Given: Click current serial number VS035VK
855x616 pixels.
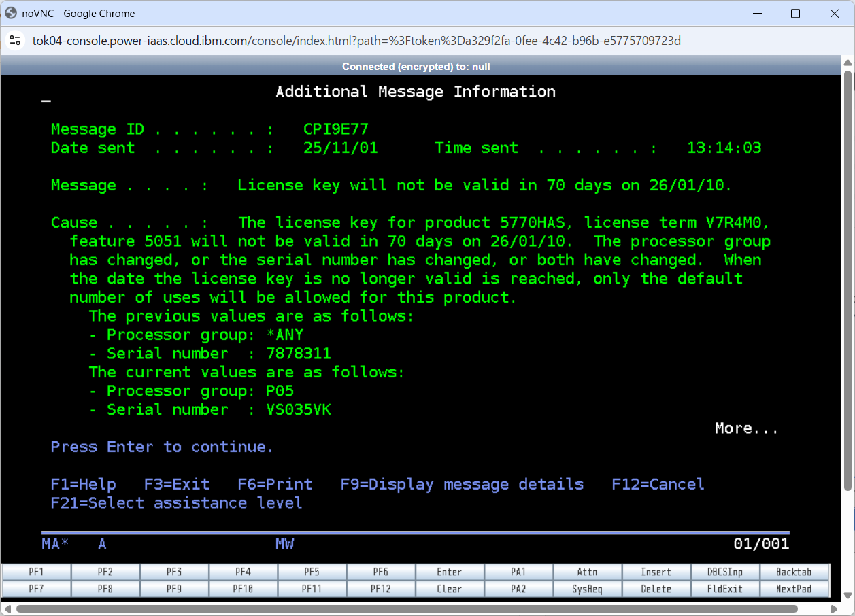Looking at the screenshot, I should coord(299,409).
